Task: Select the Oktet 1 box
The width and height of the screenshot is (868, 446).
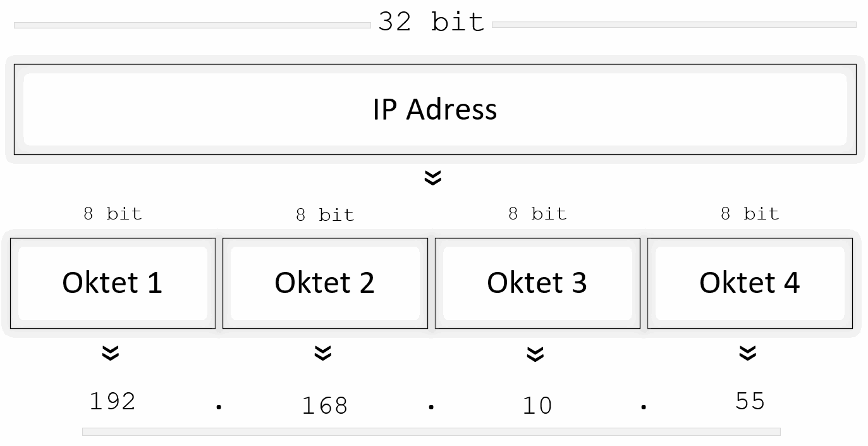Action: (113, 283)
